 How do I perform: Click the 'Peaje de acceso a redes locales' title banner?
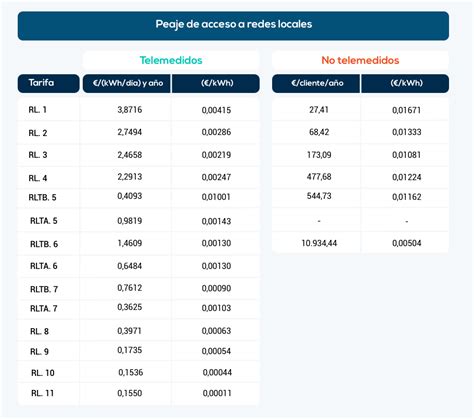pos(233,26)
